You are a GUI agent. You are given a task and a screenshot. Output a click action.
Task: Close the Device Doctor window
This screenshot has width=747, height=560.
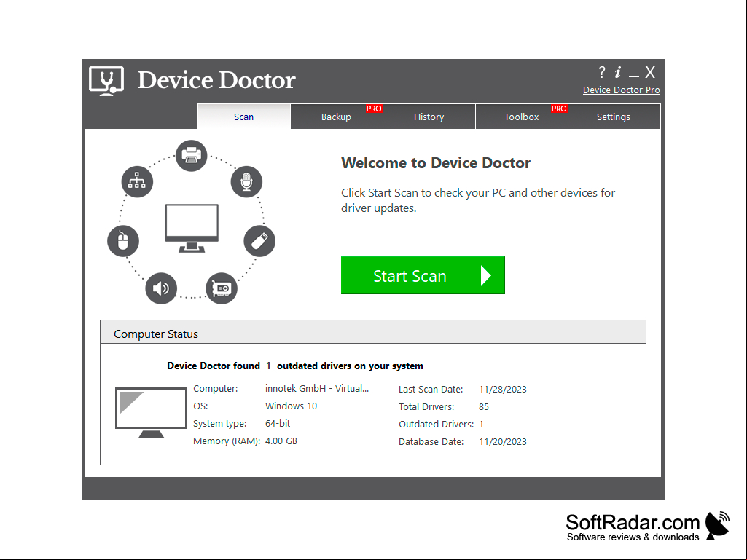[x=650, y=72]
